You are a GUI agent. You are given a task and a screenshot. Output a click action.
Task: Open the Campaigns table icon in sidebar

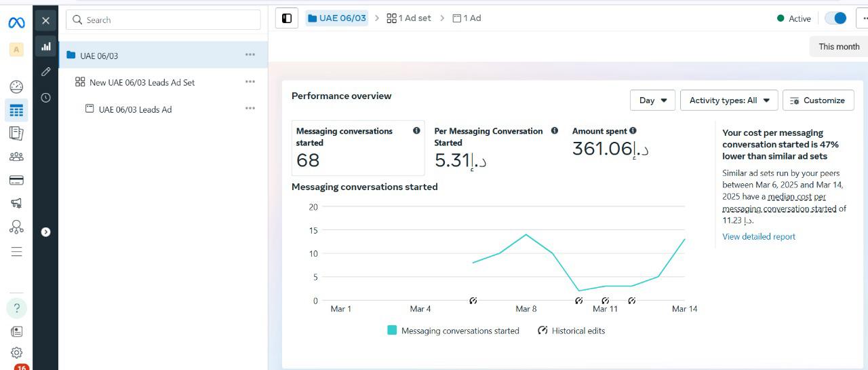point(16,110)
